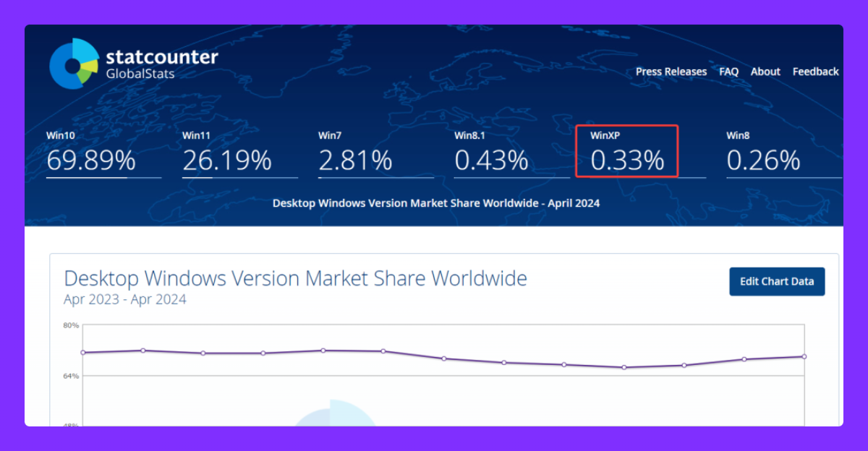Select the Win11 26.19% stat
The image size is (868, 451).
pyautogui.click(x=239, y=153)
